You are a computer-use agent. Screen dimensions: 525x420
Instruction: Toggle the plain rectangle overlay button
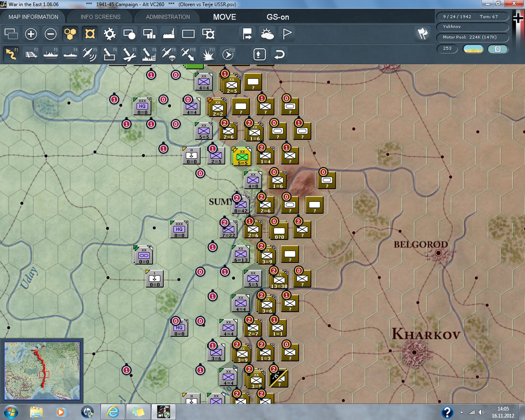(188, 34)
